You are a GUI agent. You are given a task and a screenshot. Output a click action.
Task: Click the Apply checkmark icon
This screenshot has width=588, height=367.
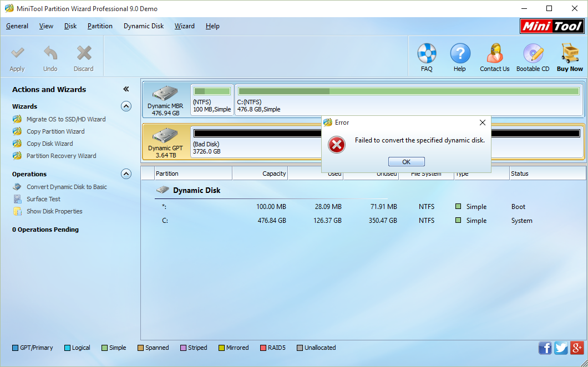point(17,53)
